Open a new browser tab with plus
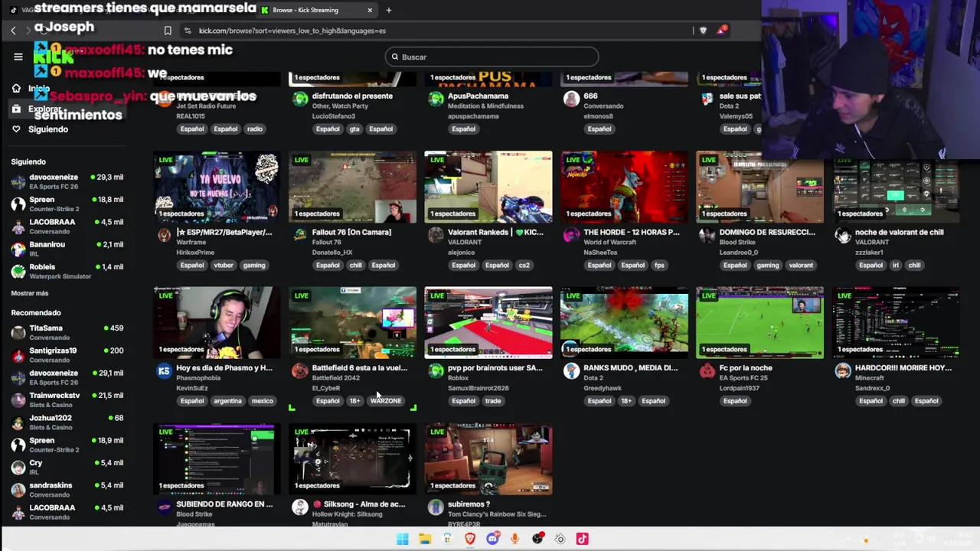This screenshot has width=980, height=551. pyautogui.click(x=388, y=10)
